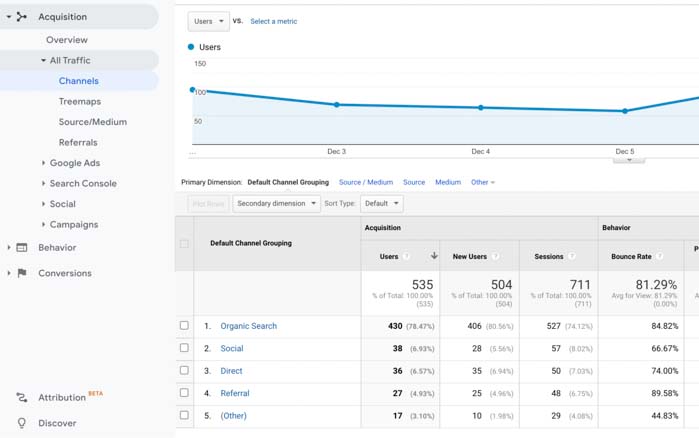Click the blue Users legend dot

click(191, 47)
